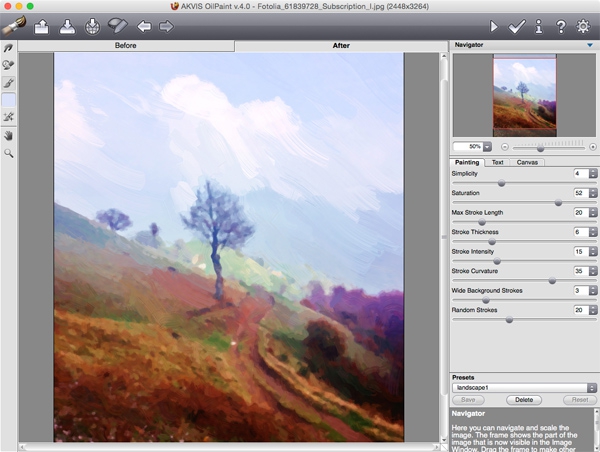Screen dimensions: 600x452
Task: Click the Saturation value field
Action: pos(581,193)
